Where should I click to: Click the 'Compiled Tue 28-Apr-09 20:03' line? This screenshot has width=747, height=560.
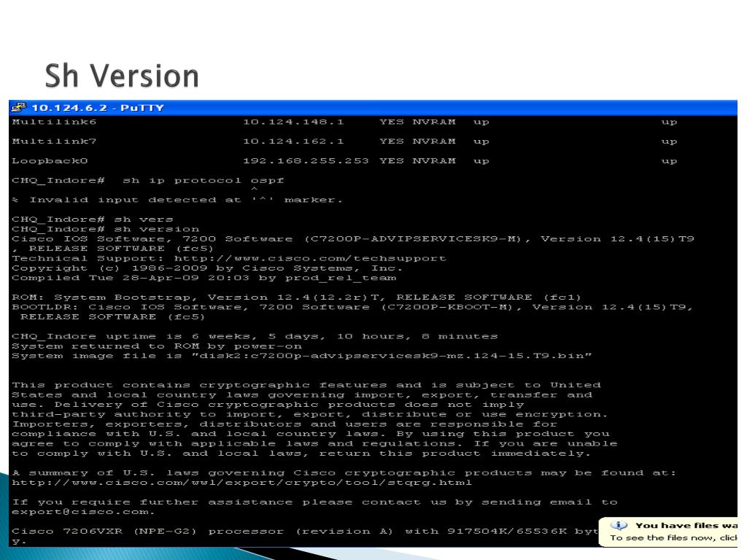[x=204, y=278]
